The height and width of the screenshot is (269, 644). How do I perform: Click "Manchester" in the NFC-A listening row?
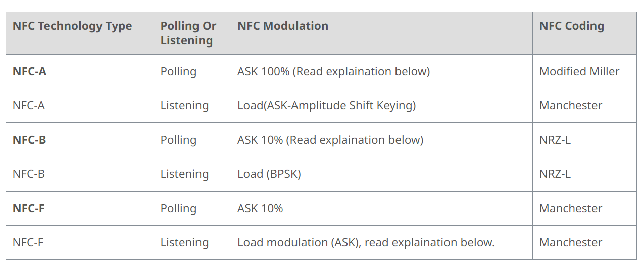click(x=571, y=106)
